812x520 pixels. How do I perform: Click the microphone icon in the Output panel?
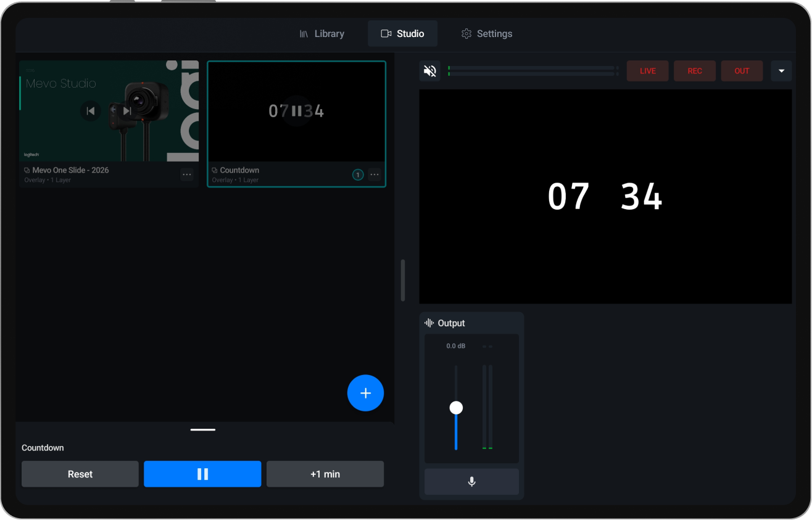pyautogui.click(x=471, y=482)
